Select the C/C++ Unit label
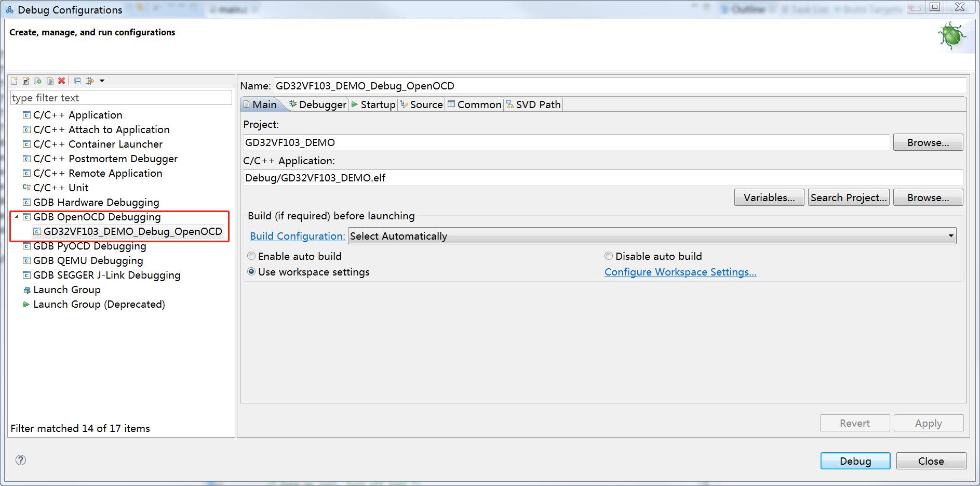Viewport: 980px width, 486px height. click(61, 188)
